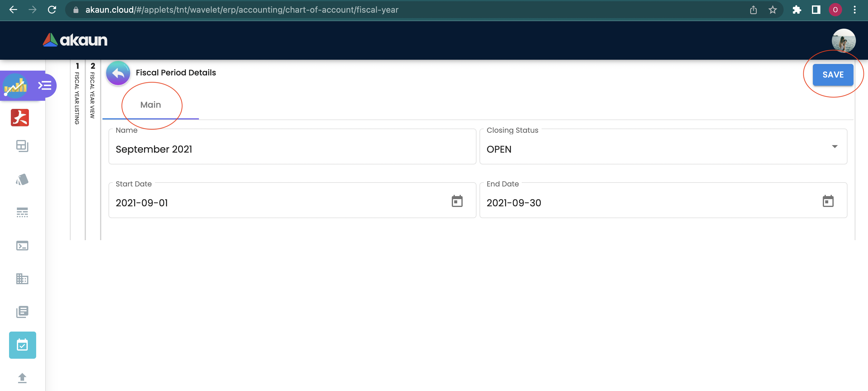Select the highlighted fiscal year calendar icon
Image resolution: width=868 pixels, height=391 pixels.
click(22, 345)
